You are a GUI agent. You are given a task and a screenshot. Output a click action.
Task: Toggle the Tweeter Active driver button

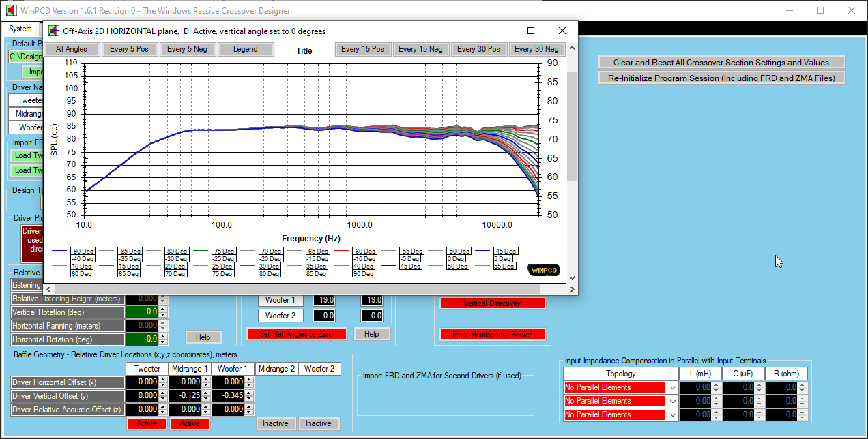pyautogui.click(x=147, y=423)
